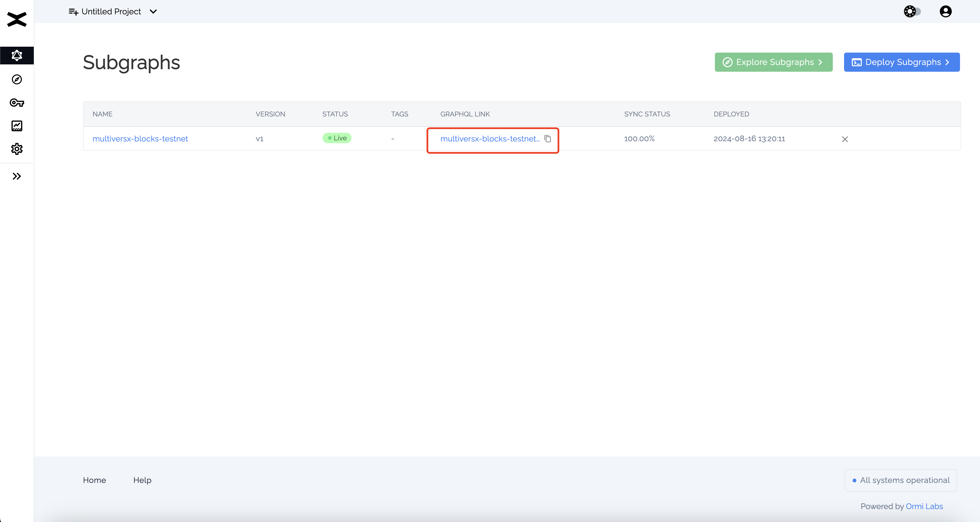The height and width of the screenshot is (522, 980).
Task: Open multiversx-blocks-testnet in the Name column
Action: (140, 139)
